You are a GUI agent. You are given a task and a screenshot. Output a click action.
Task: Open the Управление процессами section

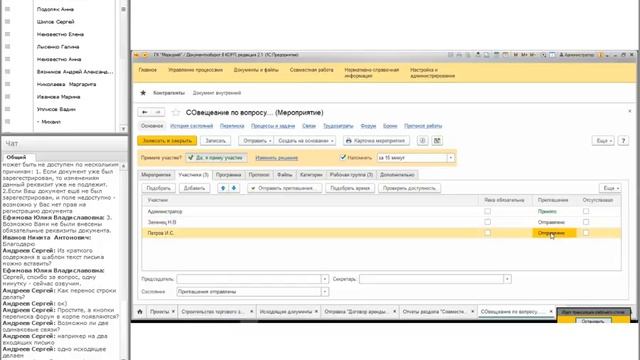point(195,70)
